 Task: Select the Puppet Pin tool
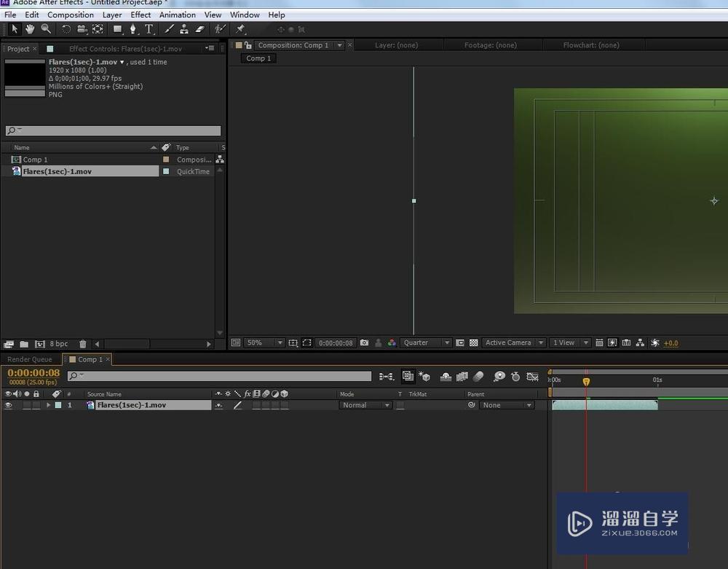coord(240,29)
